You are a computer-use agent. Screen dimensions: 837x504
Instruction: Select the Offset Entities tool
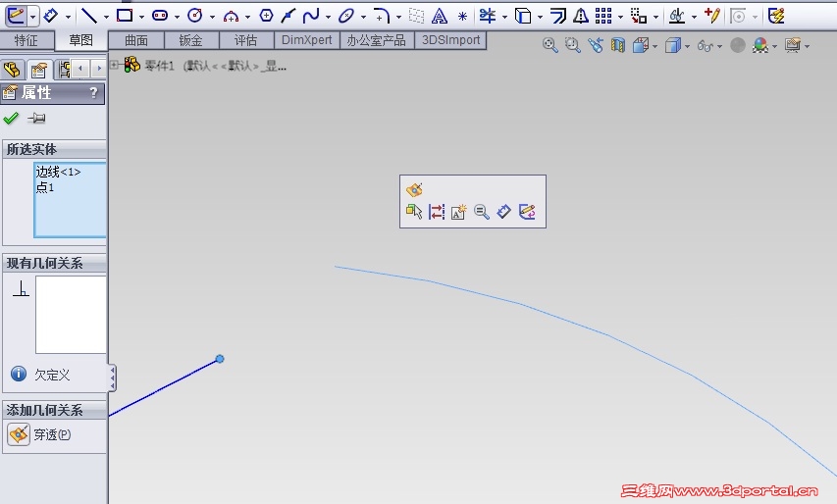tap(558, 16)
